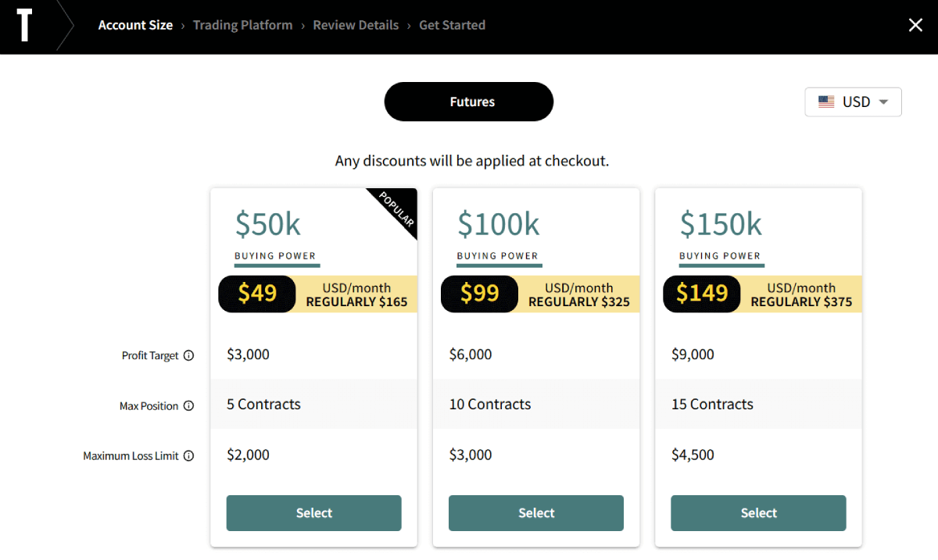Image resolution: width=938 pixels, height=560 pixels.
Task: Click the Max Position label
Action: 149,406
